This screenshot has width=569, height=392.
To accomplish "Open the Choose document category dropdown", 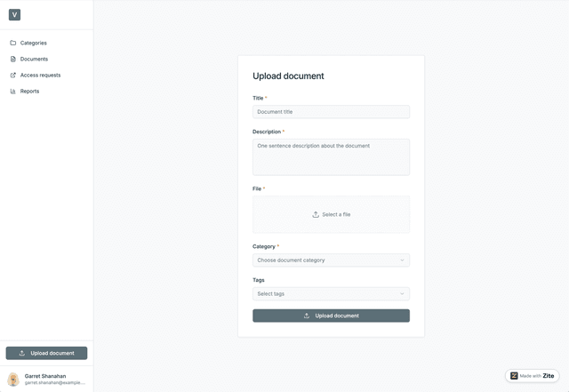I will (x=331, y=260).
